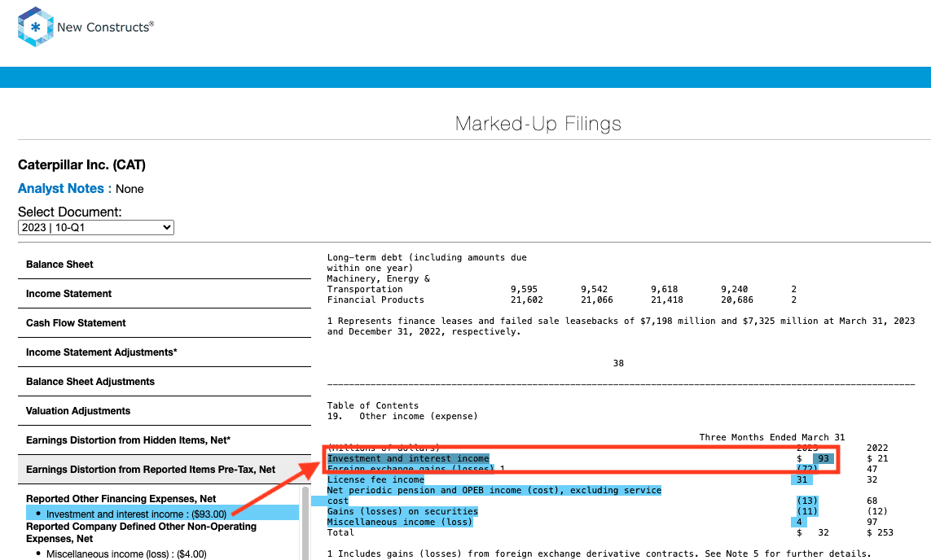
Task: Open the Cash Flow Statement section
Action: 165,322
